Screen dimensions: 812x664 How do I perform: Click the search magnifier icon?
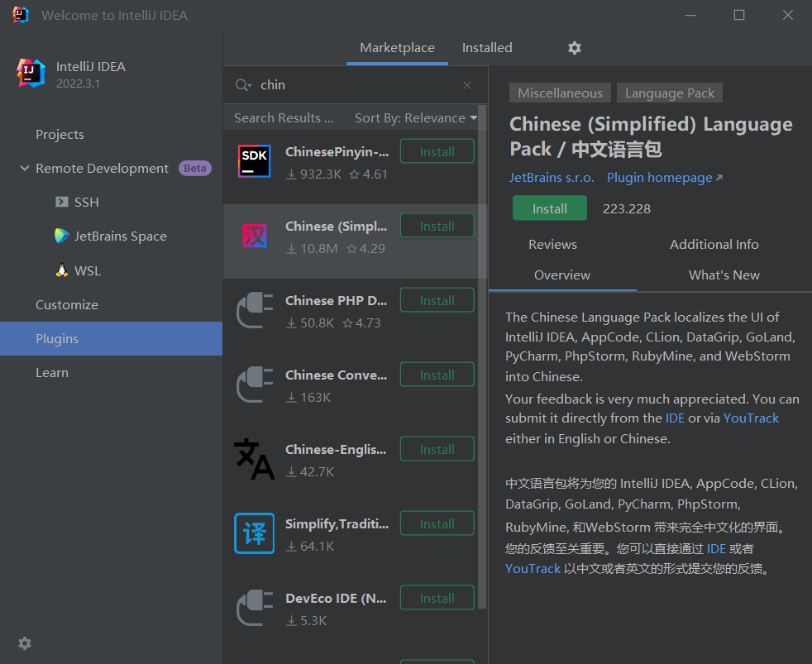241,85
